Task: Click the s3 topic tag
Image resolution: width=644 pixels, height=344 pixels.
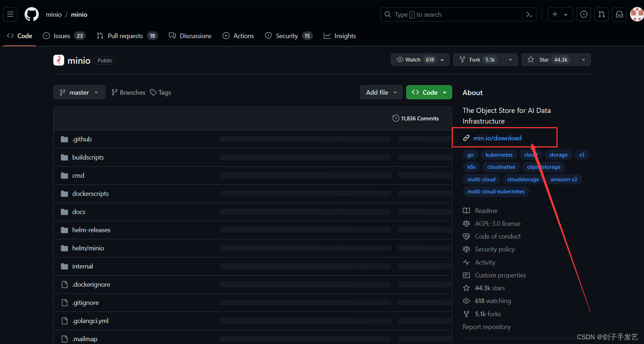Action: (582, 155)
